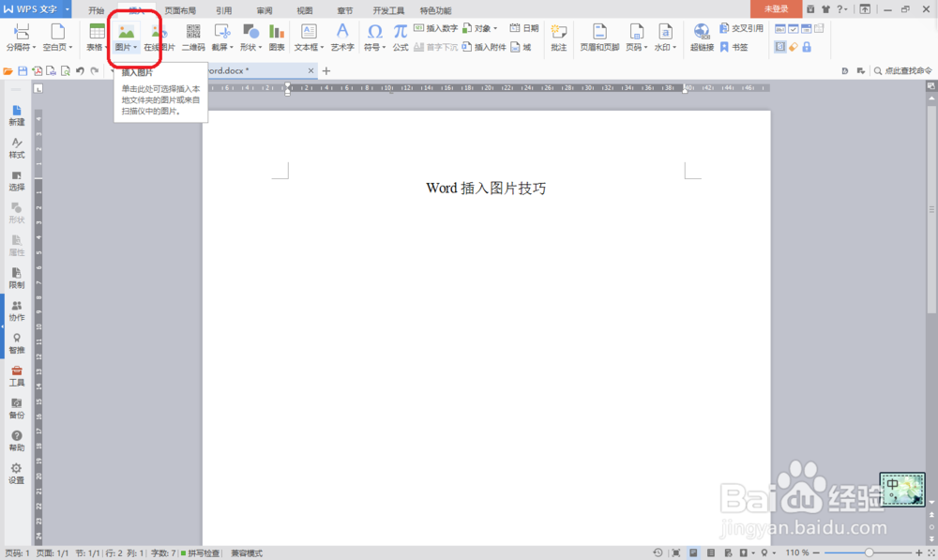Image resolution: width=938 pixels, height=560 pixels.
Task: Open 页眉和页脚 header and footer
Action: pos(599,38)
